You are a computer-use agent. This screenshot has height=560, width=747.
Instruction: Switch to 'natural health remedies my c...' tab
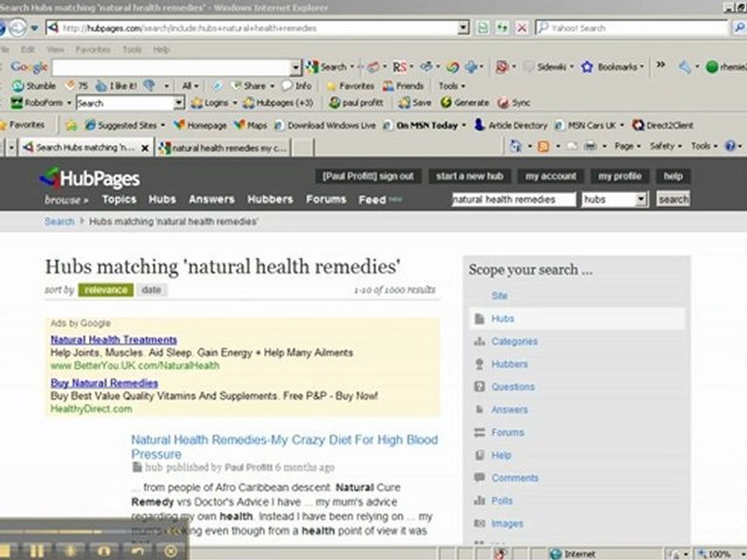[223, 148]
